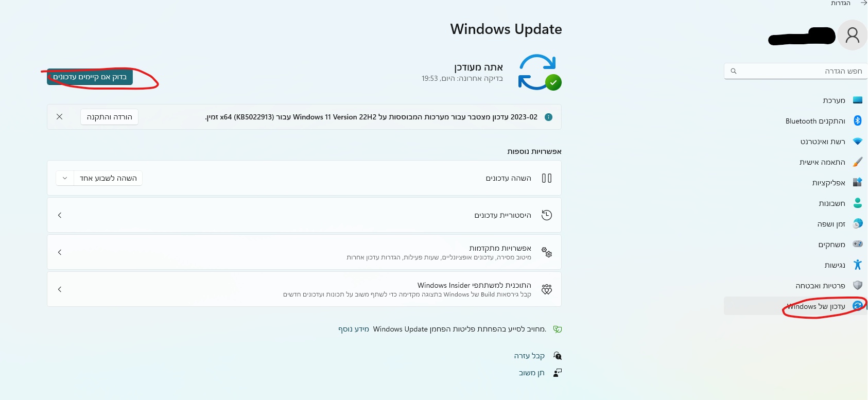The width and height of the screenshot is (868, 400).
Task: Select חשבונות in the sidebar
Action: coord(832,203)
